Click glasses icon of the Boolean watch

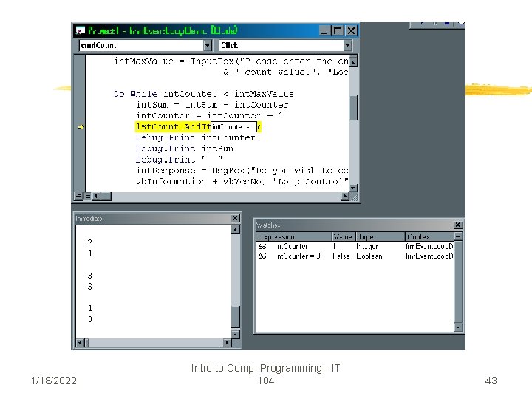[262, 256]
